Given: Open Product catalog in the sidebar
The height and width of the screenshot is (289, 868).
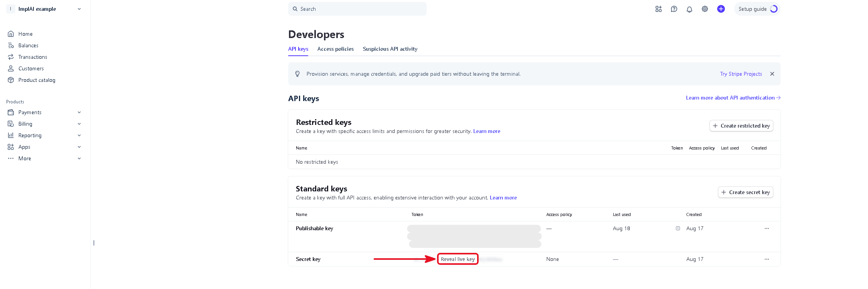Looking at the screenshot, I should [x=37, y=80].
